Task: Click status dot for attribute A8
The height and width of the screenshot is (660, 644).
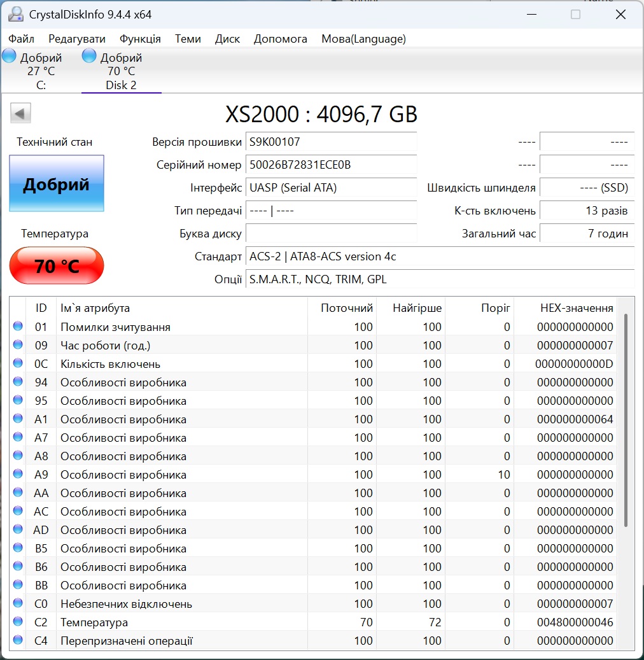Action: [x=18, y=456]
